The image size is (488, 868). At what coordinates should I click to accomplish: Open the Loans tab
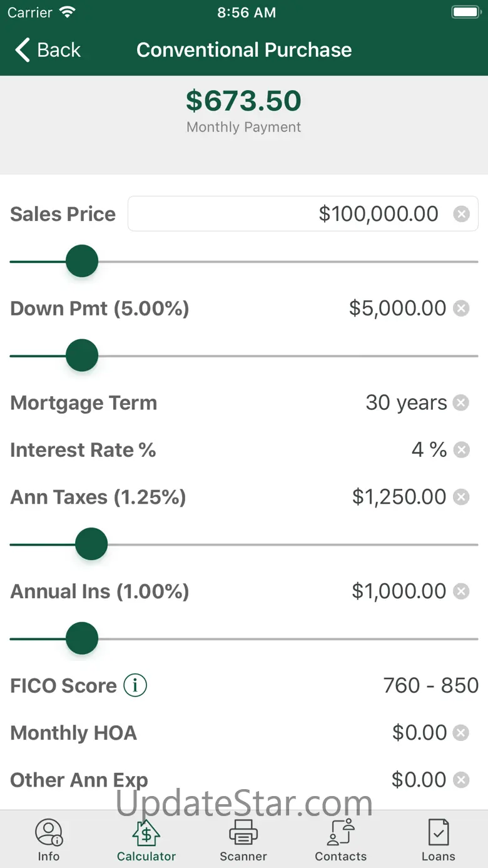[439, 840]
